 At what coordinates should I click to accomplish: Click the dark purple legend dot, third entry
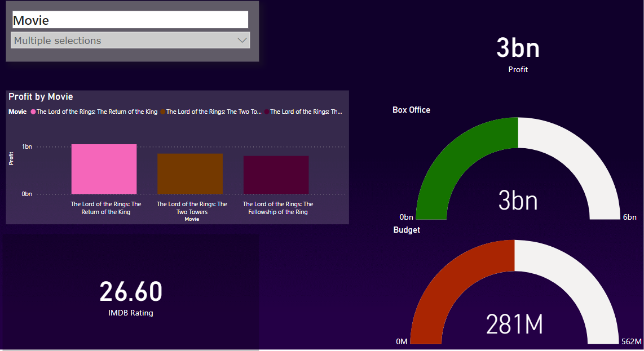[267, 112]
